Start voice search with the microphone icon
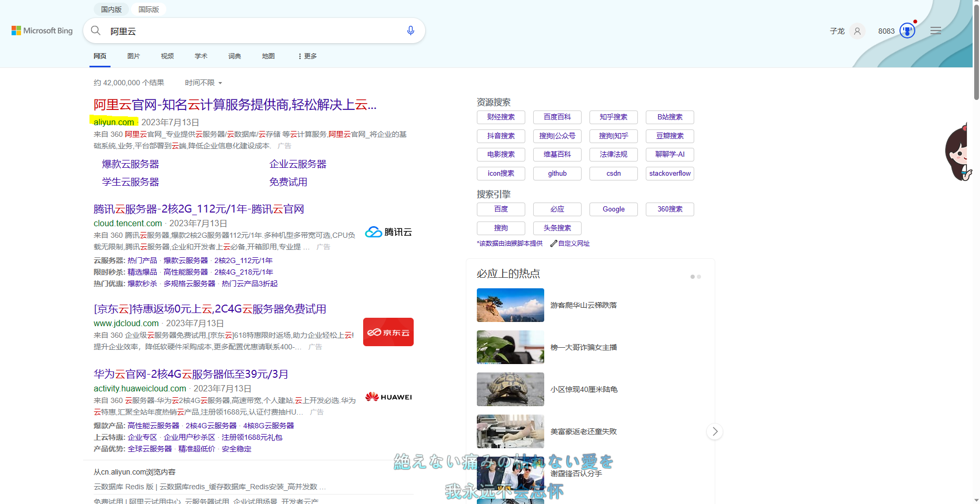The image size is (980, 504). pos(411,31)
